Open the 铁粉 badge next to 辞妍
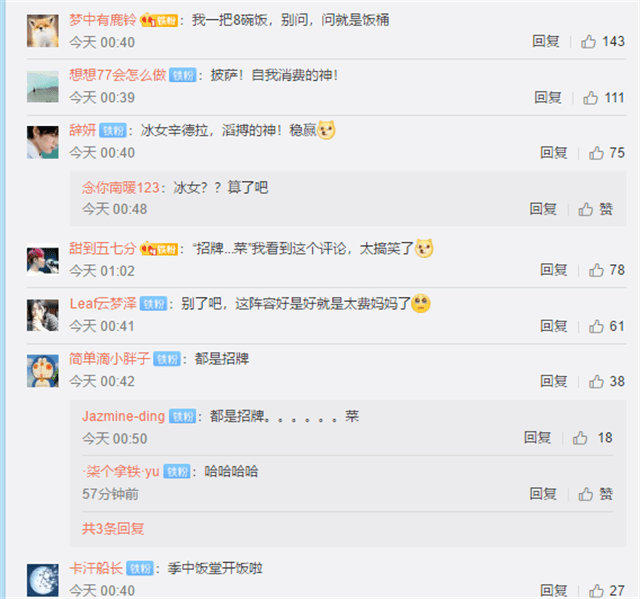Viewport: 640px width, 599px height. tap(113, 131)
